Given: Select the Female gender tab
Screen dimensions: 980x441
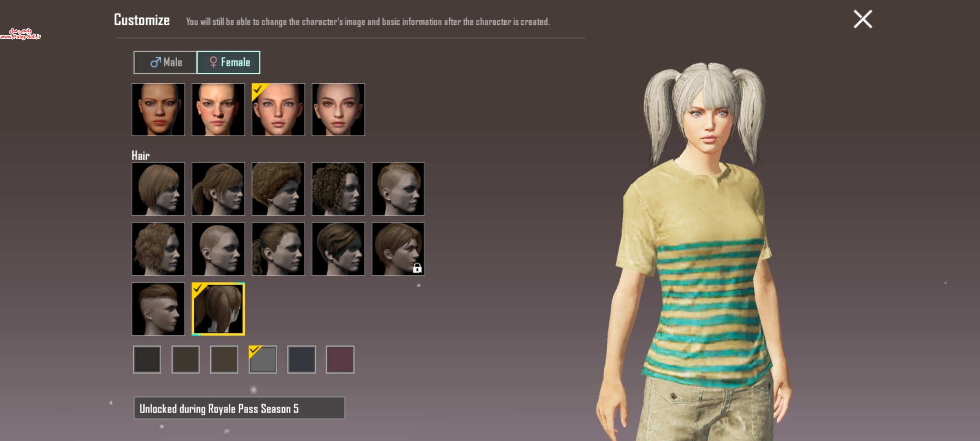Looking at the screenshot, I should click(x=228, y=62).
